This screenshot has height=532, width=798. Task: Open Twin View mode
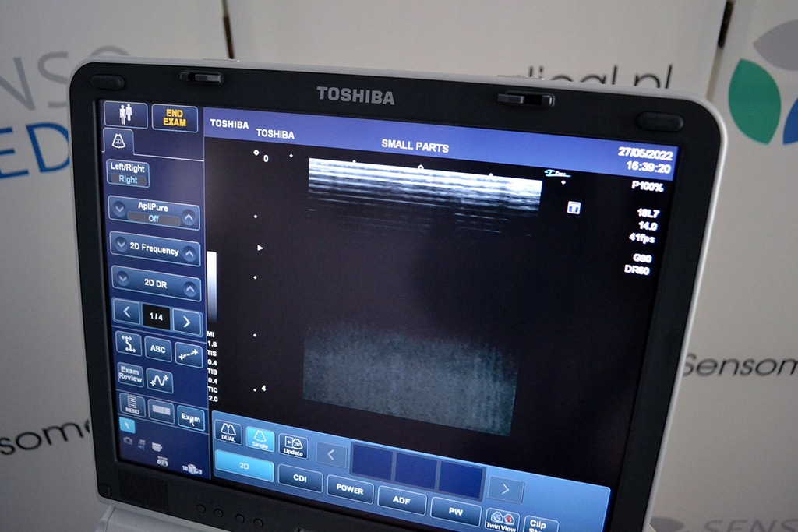tap(501, 521)
